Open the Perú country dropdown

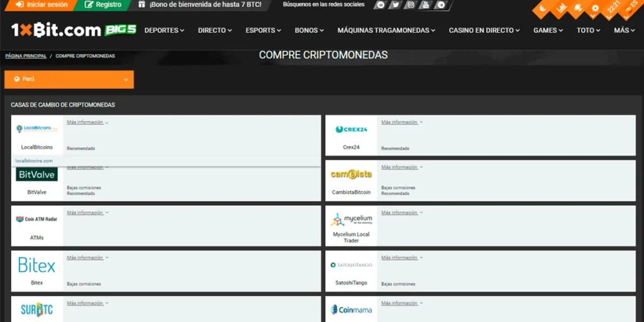(69, 79)
